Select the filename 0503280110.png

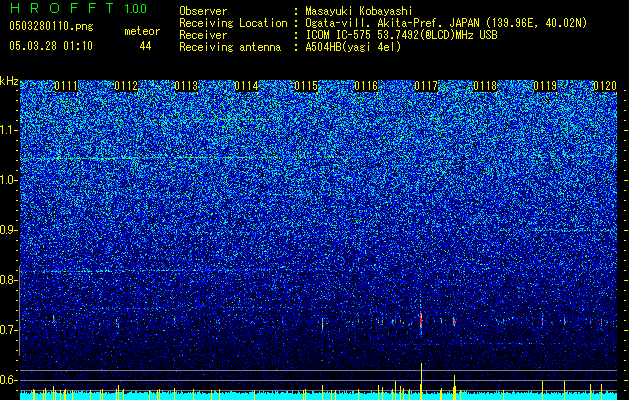pyautogui.click(x=51, y=26)
